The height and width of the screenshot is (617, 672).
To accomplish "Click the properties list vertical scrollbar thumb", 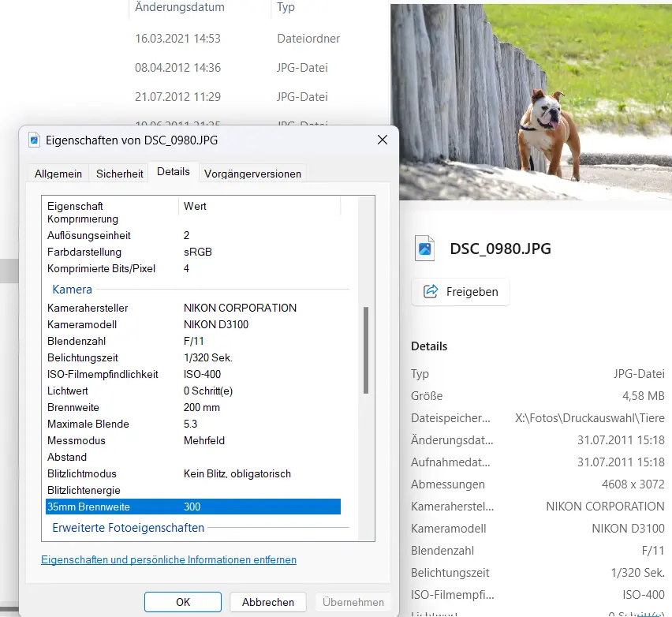I will pyautogui.click(x=364, y=350).
